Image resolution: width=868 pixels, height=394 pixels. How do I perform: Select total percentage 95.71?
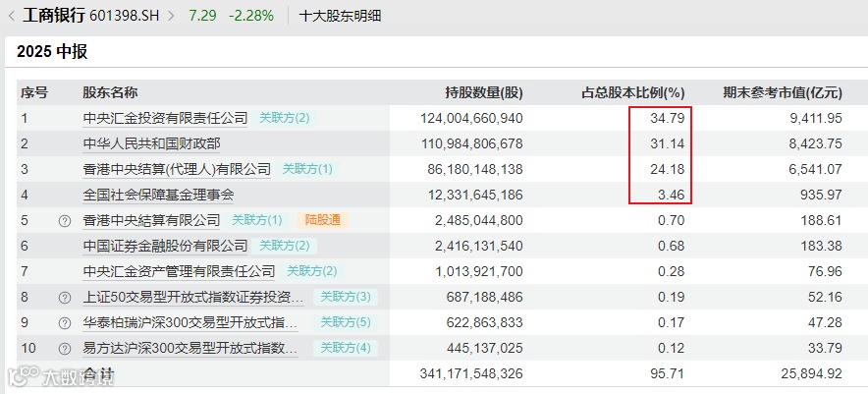[x=667, y=374]
